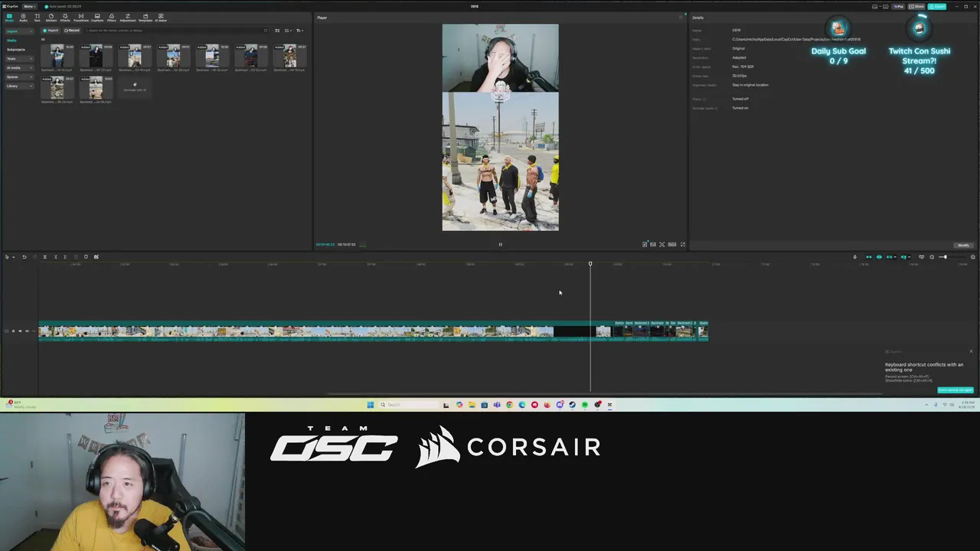The height and width of the screenshot is (551, 980).
Task: Open the Player panel menu icon
Action: [x=681, y=18]
